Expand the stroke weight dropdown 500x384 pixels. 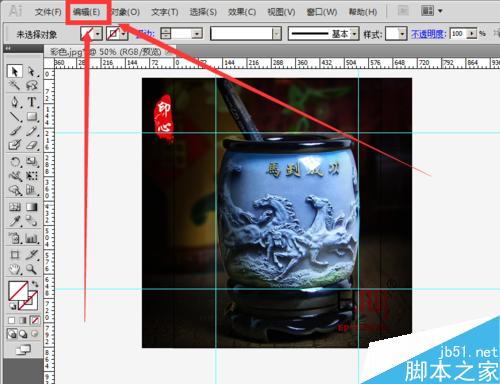click(197, 34)
